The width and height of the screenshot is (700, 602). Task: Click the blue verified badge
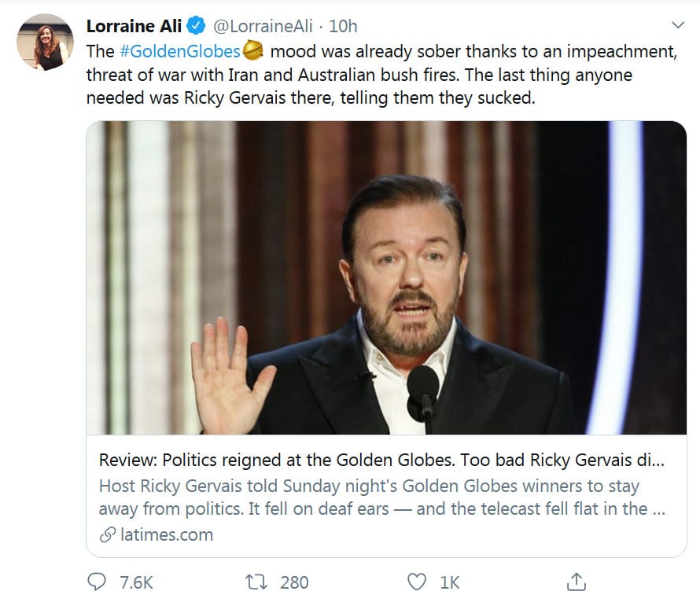195,27
